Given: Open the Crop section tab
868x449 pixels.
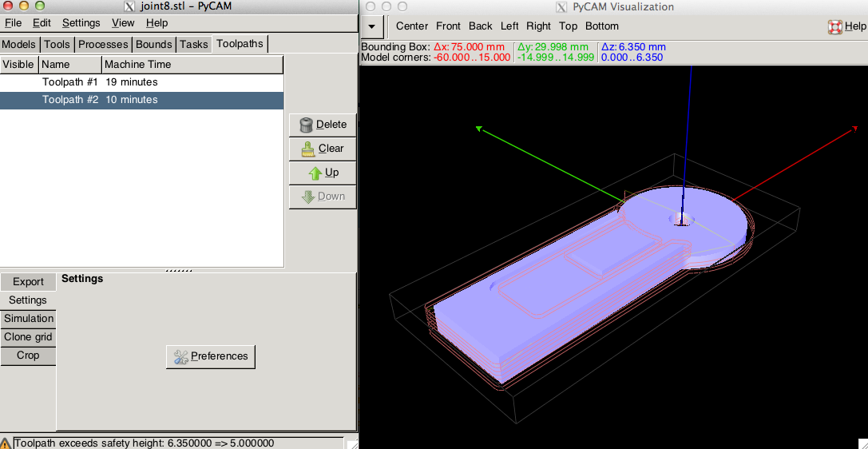Looking at the screenshot, I should click(x=28, y=356).
